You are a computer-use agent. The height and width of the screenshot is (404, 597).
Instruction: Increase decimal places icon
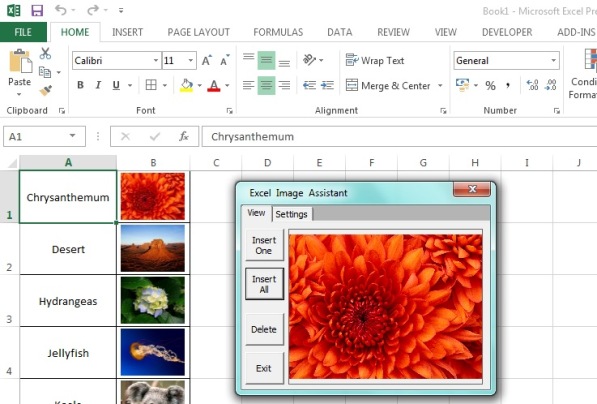[532, 85]
